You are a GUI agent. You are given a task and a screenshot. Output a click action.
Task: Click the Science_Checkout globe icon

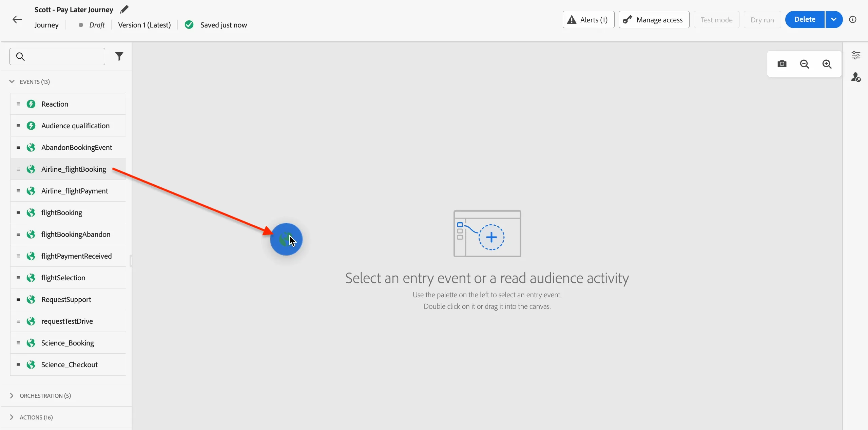[31, 364]
